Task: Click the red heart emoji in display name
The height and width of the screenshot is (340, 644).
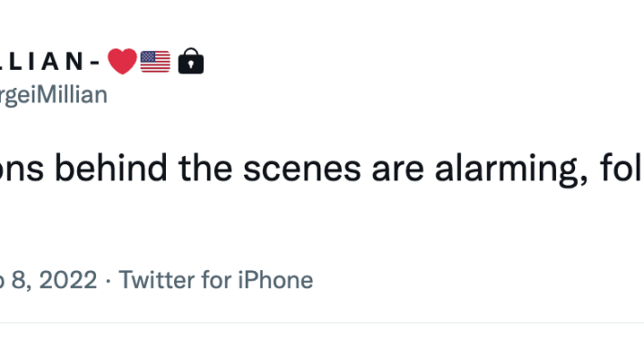Action: point(122,61)
